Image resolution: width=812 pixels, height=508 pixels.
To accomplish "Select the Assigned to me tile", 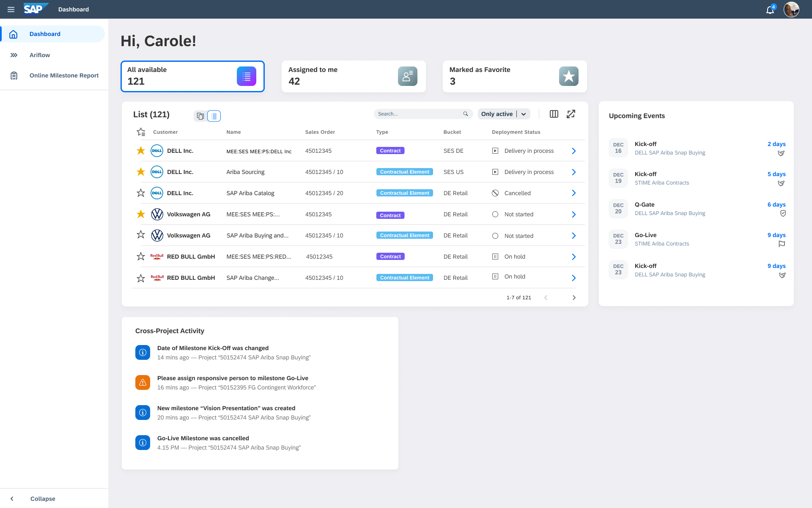I will (353, 76).
